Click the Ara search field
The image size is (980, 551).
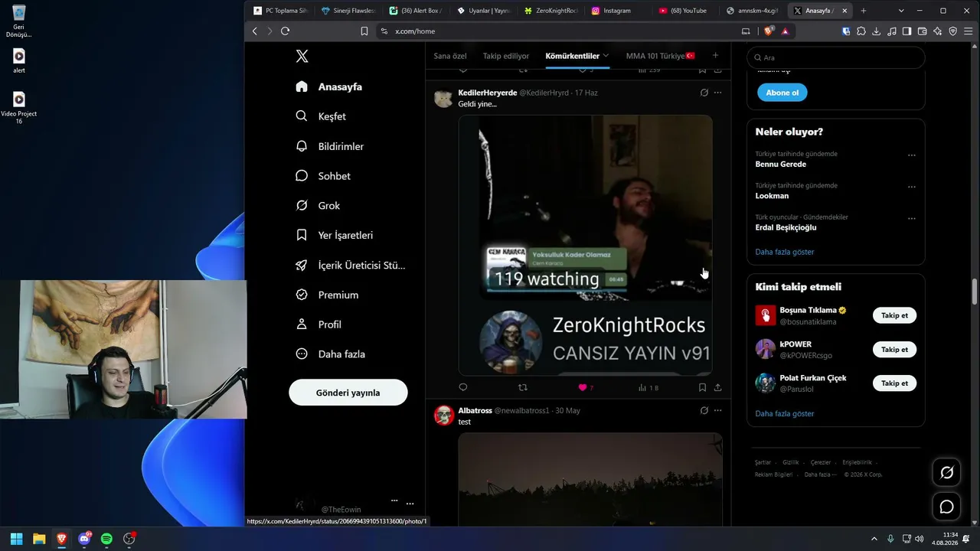pos(836,57)
